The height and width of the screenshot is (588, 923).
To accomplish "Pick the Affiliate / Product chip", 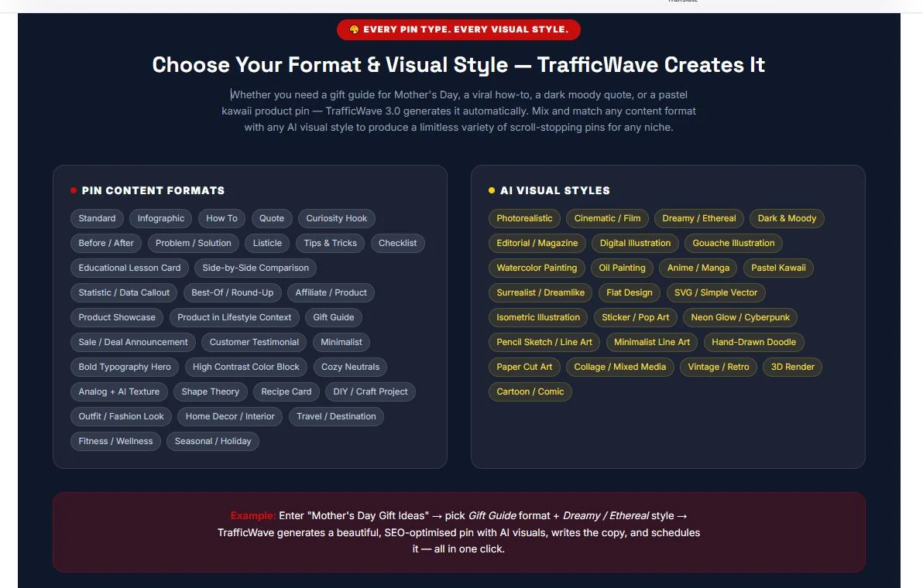I will pos(331,292).
